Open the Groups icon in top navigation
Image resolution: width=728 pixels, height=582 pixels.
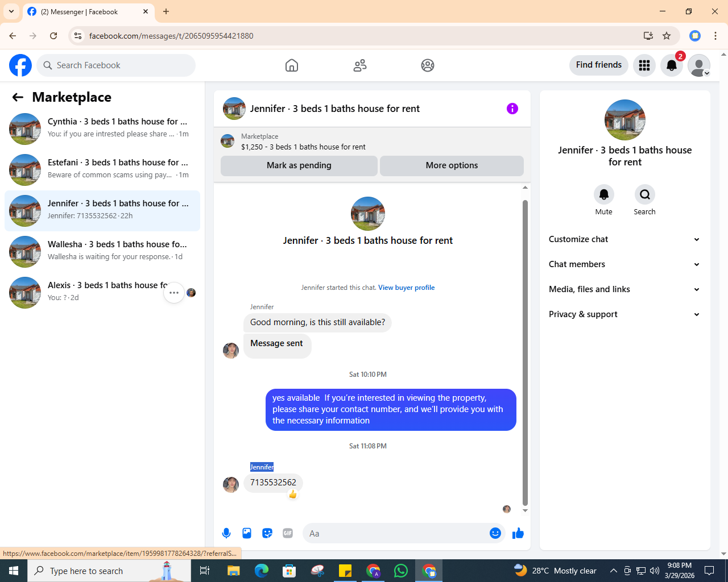(428, 65)
